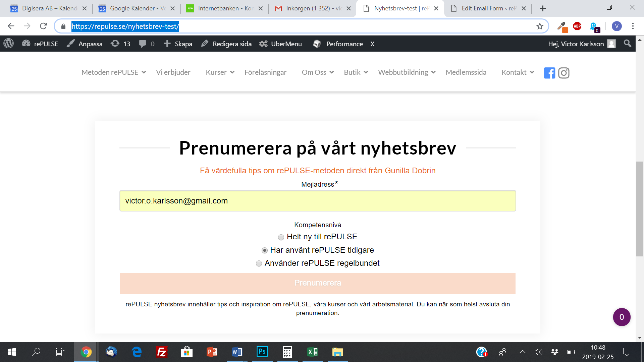Open the Hej, Victor Karlsson account menu
The width and height of the screenshot is (644, 362).
click(582, 44)
